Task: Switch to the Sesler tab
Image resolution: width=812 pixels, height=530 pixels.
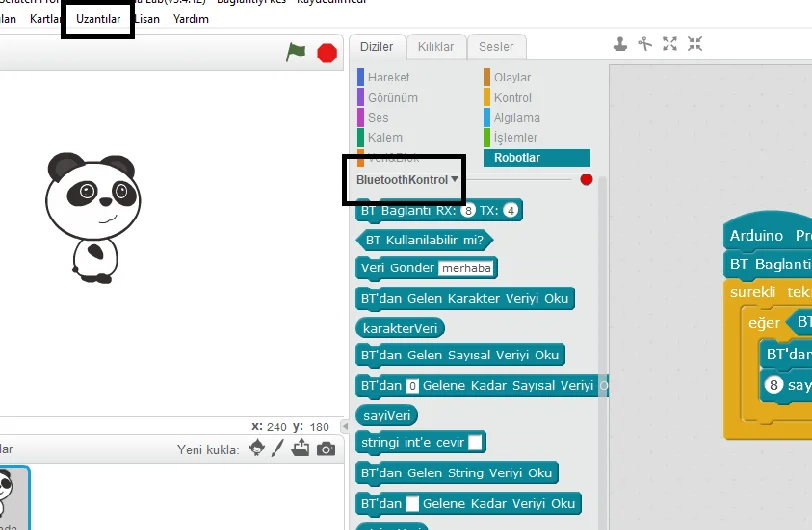Action: (x=496, y=47)
